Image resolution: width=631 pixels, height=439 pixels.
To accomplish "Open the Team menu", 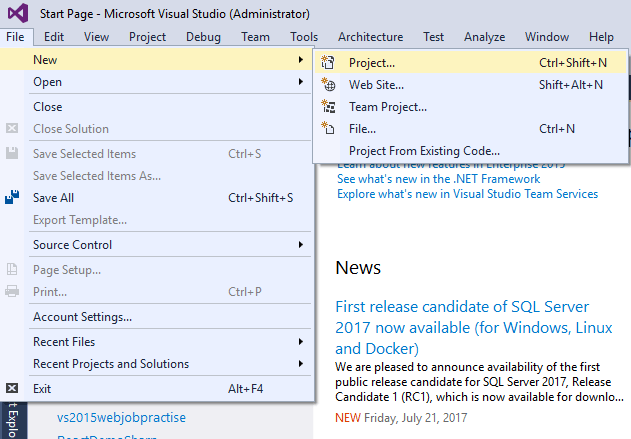I will coord(255,37).
